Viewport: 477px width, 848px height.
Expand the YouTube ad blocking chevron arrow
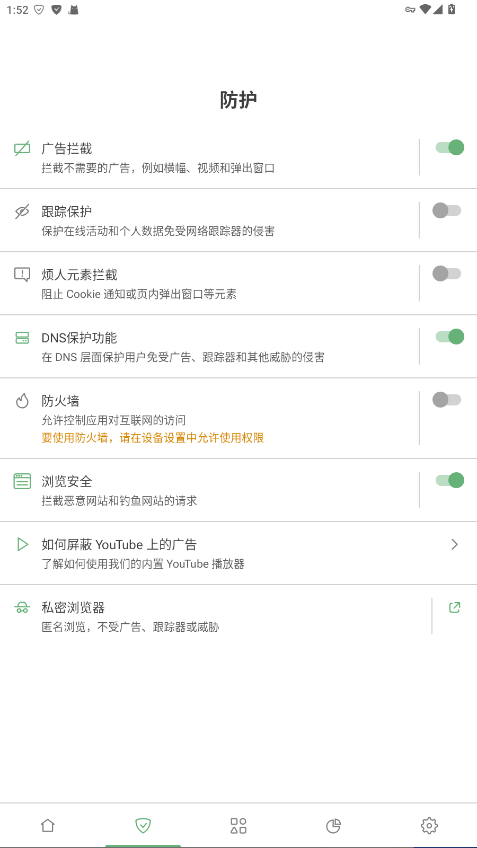point(454,545)
